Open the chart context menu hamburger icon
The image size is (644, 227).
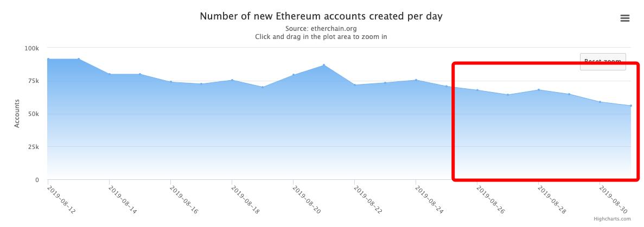coord(624,18)
